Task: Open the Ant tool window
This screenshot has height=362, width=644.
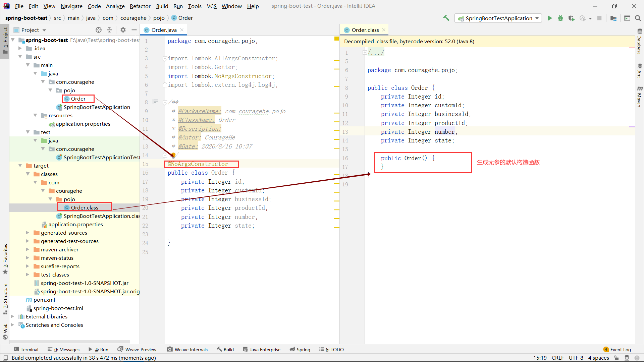Action: point(639,70)
